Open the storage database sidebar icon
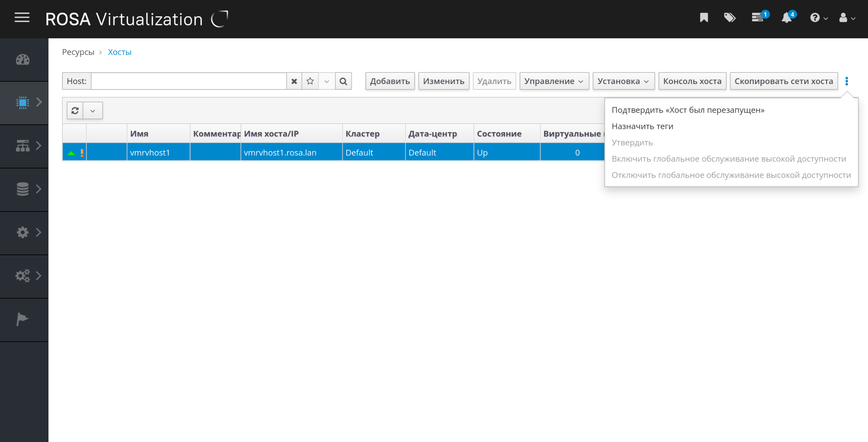This screenshot has width=868, height=442. tap(23, 189)
